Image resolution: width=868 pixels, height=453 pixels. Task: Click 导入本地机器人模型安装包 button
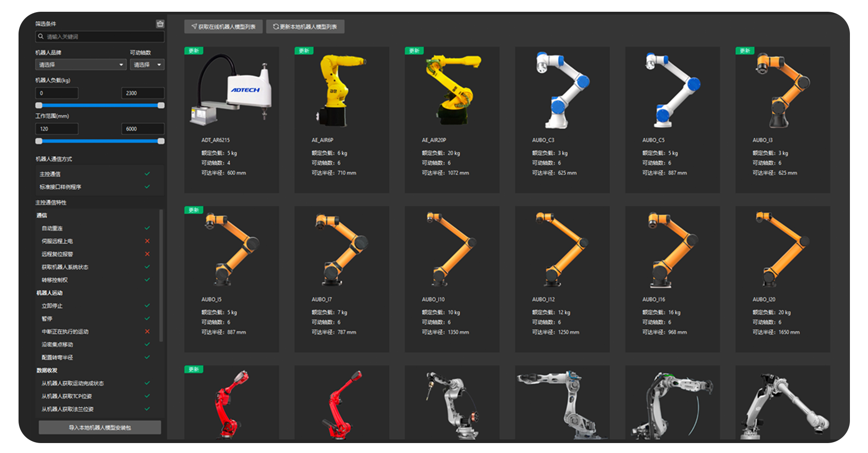click(100, 427)
